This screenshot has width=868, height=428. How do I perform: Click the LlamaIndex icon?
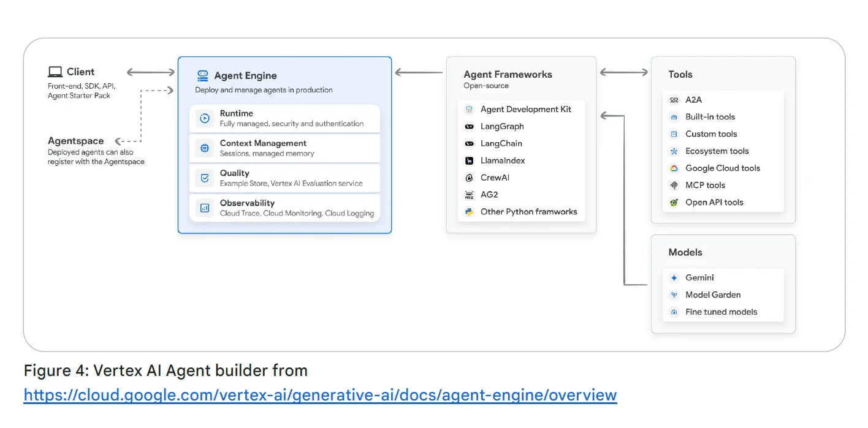pyautogui.click(x=470, y=161)
